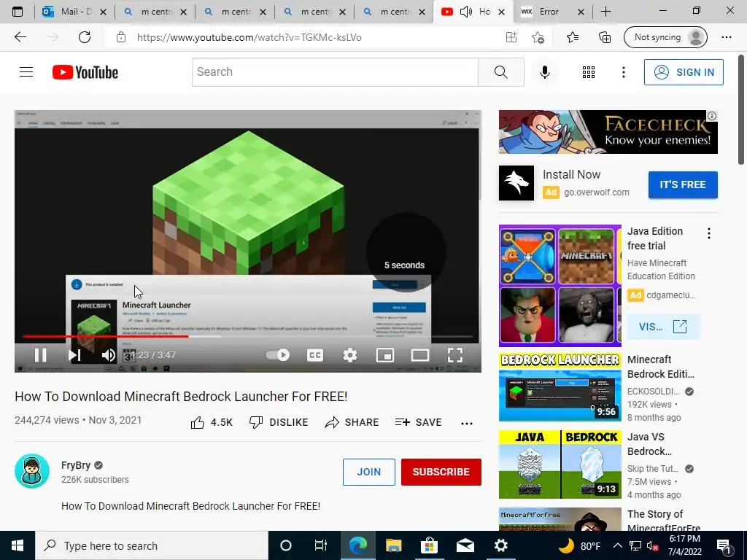The image size is (747, 560).
Task: Open app available icon in address bar
Action: (511, 37)
